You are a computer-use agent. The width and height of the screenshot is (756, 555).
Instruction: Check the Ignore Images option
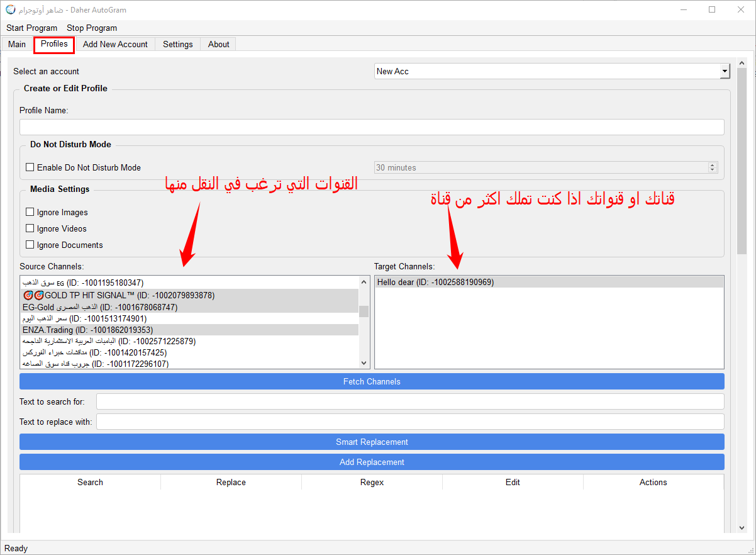pos(30,212)
